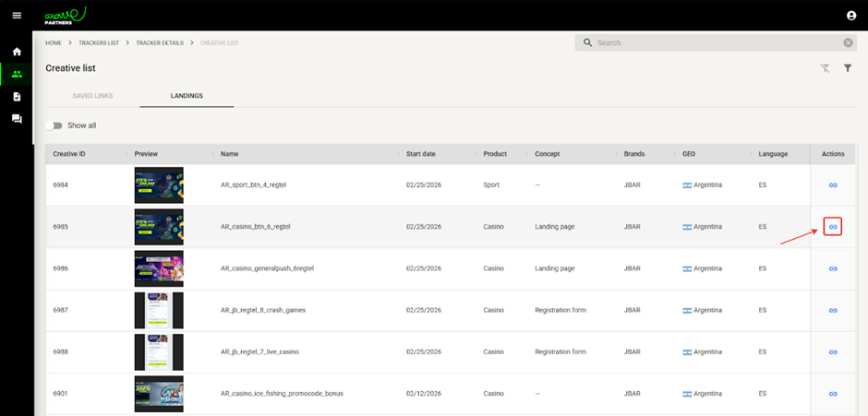Screen dimensions: 868x416
Task: Open the user account profile icon
Action: tap(851, 15)
